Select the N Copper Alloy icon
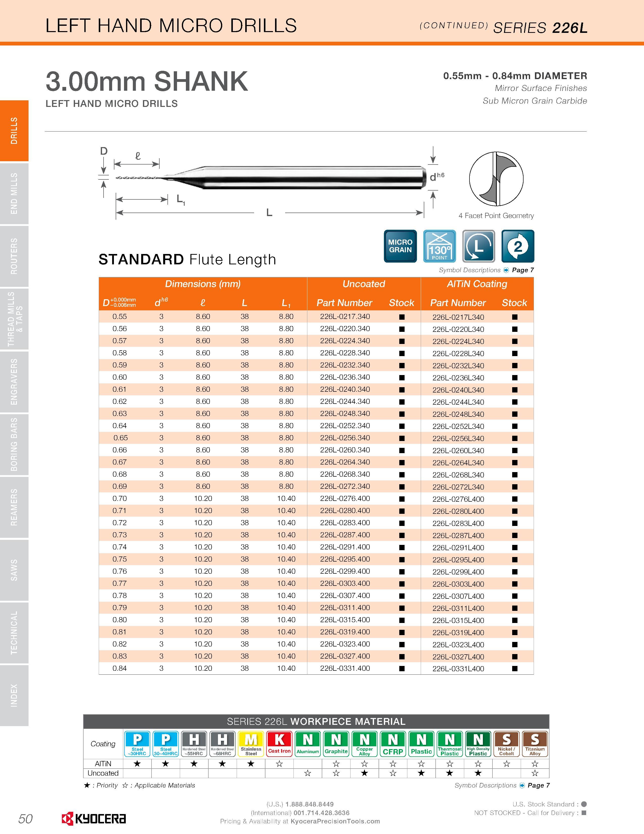The image size is (644, 834). [x=365, y=744]
